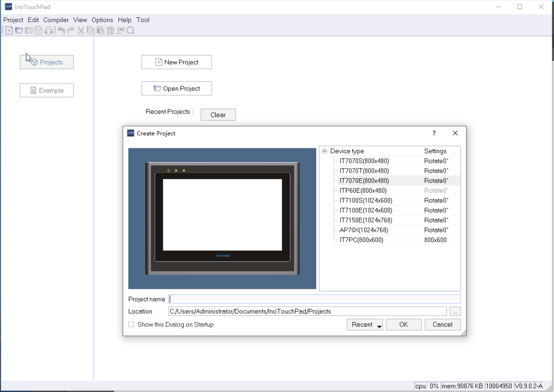Click the Rotate0° setting of IT7070S
This screenshot has height=392, width=554.
tap(436, 161)
